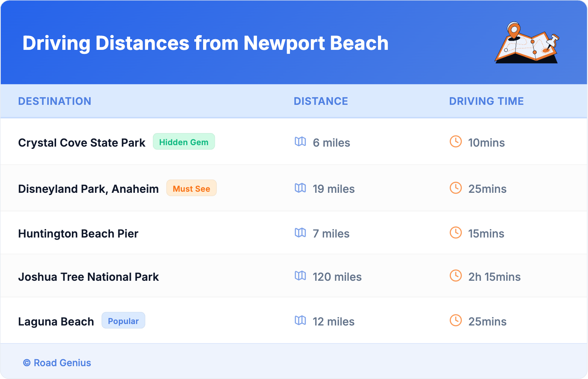
Task: Select the Disneyland Park, Anaheim destination
Action: (88, 189)
